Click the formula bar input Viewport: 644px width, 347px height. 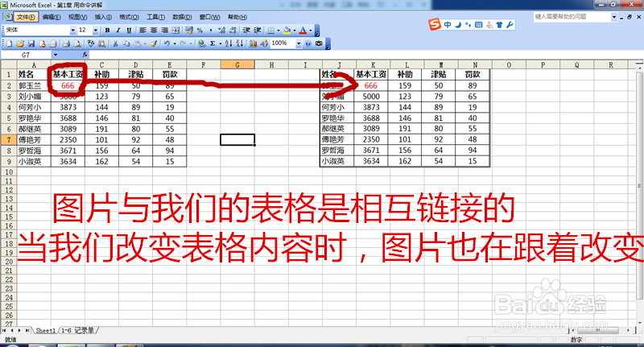[365, 55]
